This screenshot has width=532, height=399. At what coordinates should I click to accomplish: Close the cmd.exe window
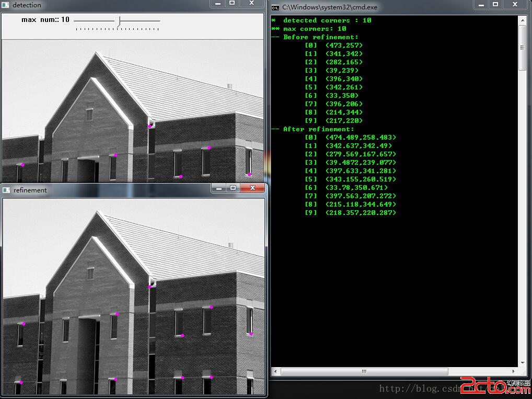pos(515,4)
